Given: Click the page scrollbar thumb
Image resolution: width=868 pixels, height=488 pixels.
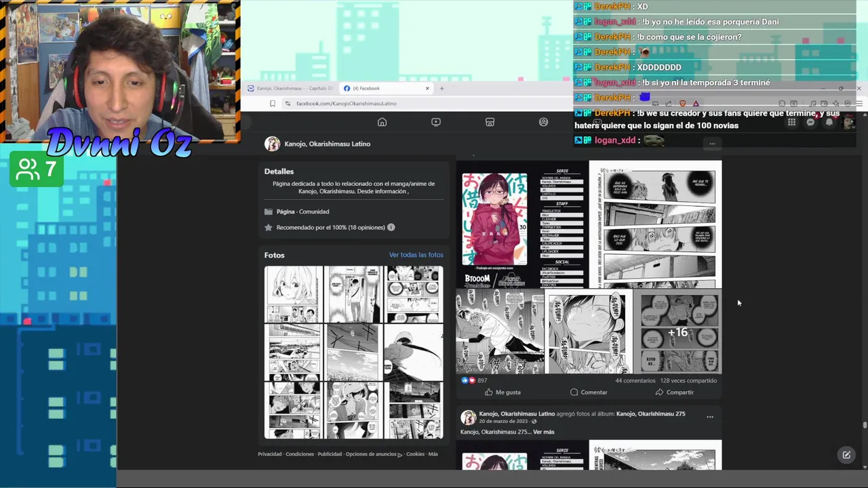Looking at the screenshot, I should (865, 426).
